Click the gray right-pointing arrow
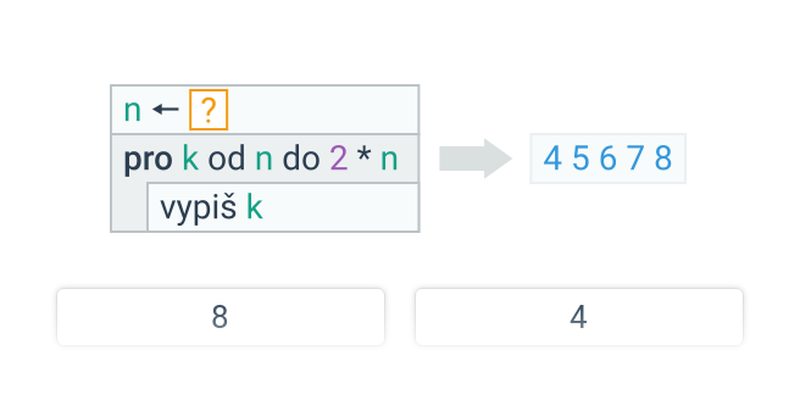800x400 pixels. 476,159
